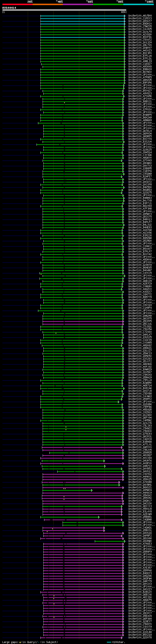The width and height of the screenshot is (156, 644).
Task: Select the UniRef100_A9RLI9 entry
Action: click(x=140, y=61)
